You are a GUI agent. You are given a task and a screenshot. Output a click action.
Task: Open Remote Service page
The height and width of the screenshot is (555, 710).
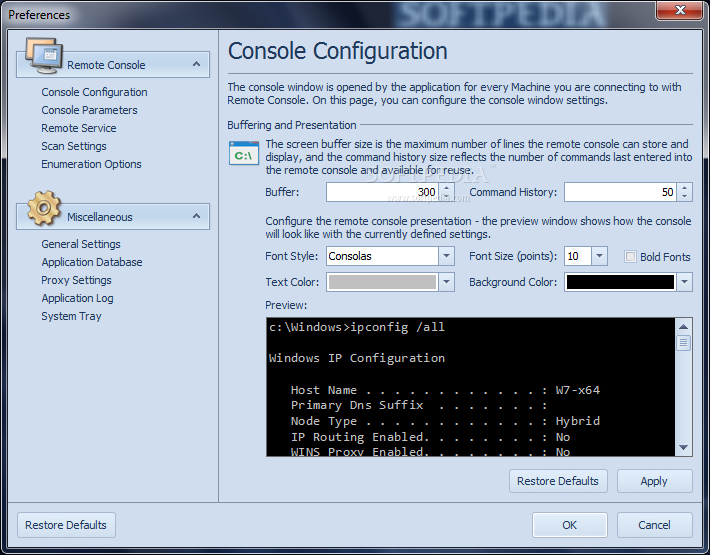[79, 128]
